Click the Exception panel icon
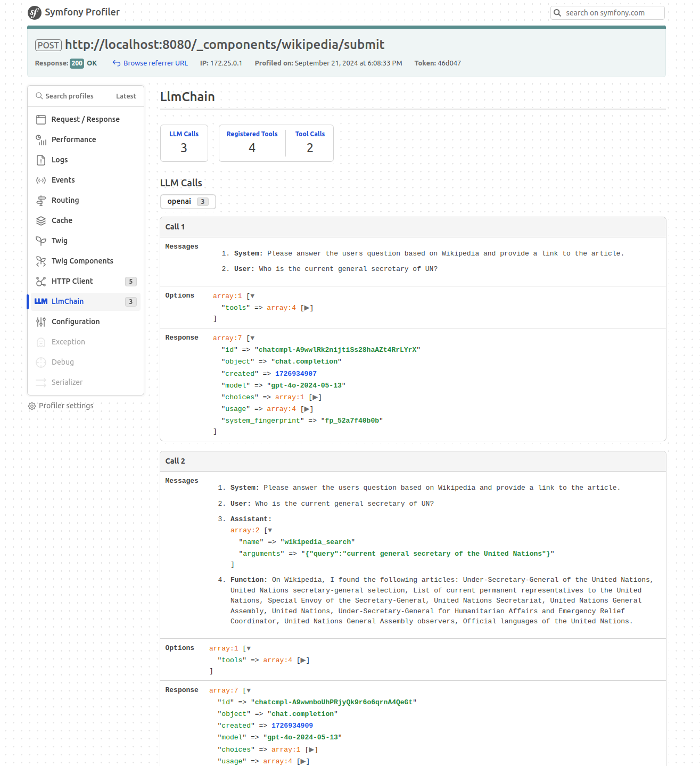This screenshot has width=700, height=766. tap(41, 342)
